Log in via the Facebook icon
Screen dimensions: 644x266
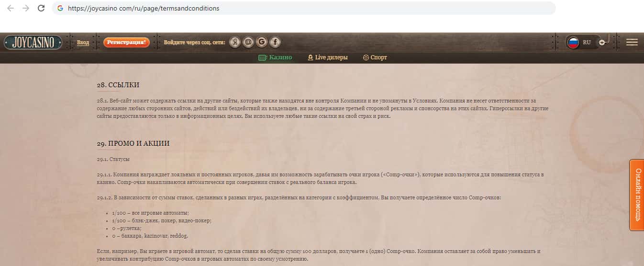[x=275, y=42]
